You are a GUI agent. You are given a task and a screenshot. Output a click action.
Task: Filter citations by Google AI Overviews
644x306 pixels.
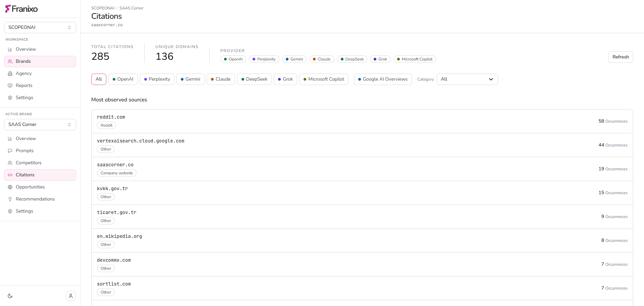383,79
